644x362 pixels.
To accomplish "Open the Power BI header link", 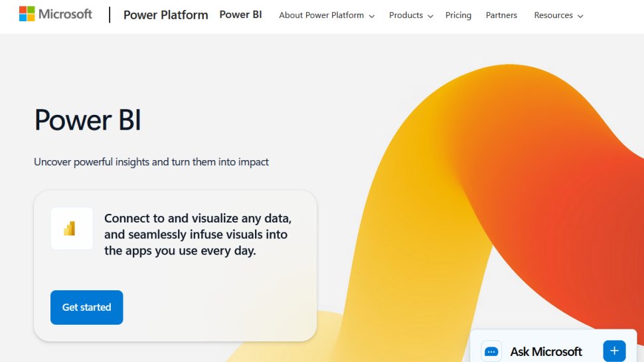I will point(240,15).
